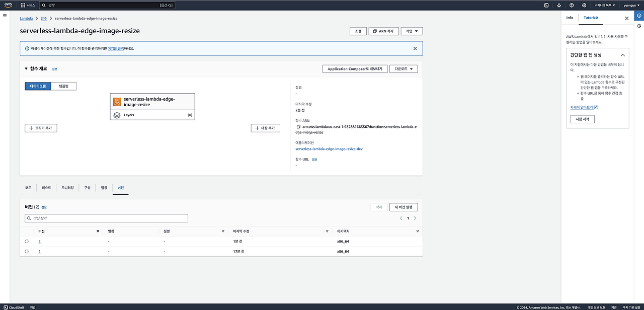This screenshot has height=310, width=644.
Task: Open the 별칭 tab
Action: tap(104, 188)
